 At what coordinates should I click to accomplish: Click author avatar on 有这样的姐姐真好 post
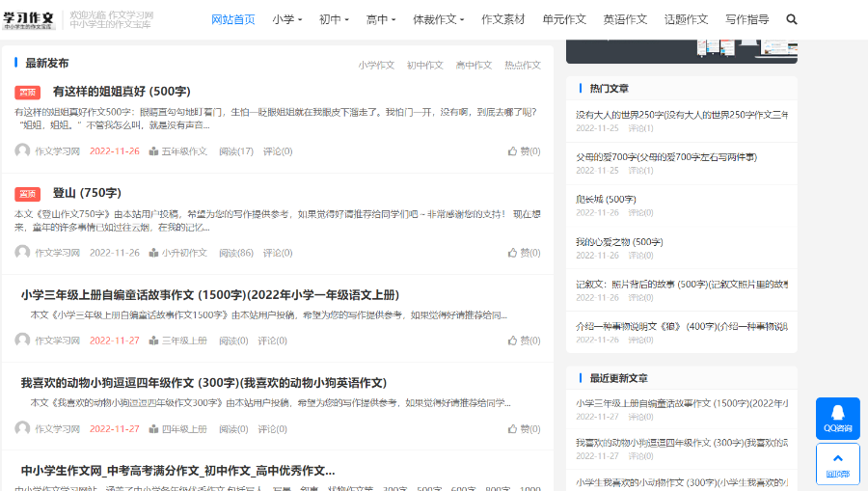(22, 150)
